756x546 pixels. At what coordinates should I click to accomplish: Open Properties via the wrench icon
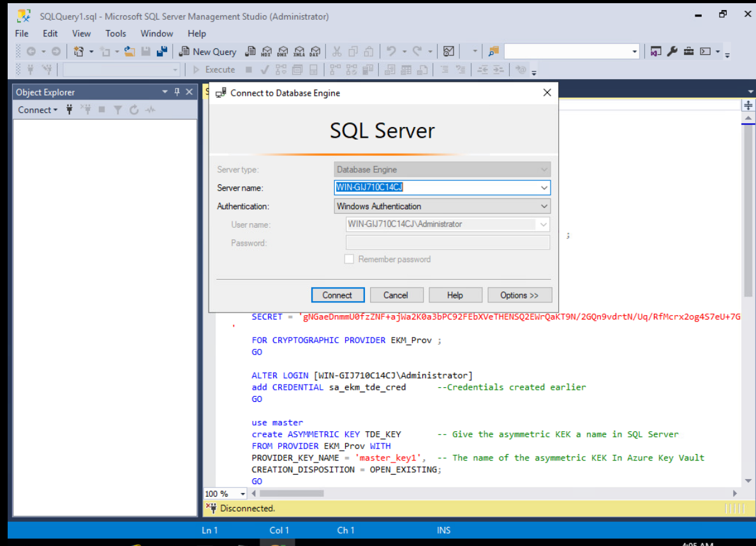(672, 52)
